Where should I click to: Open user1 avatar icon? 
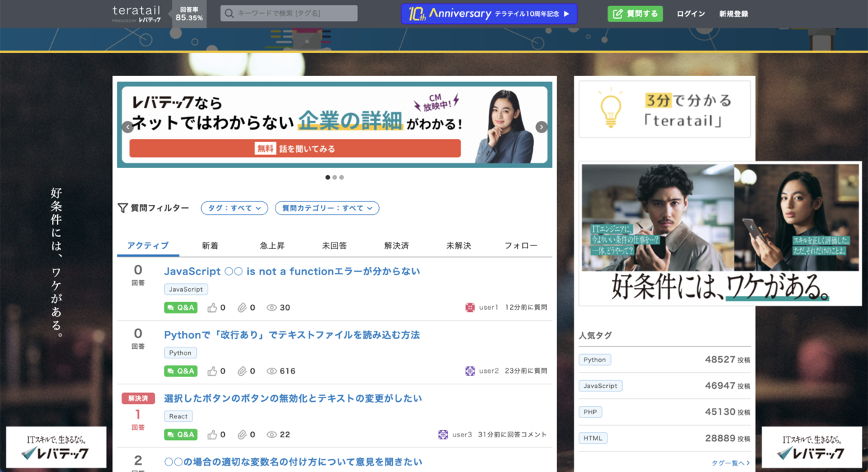470,308
